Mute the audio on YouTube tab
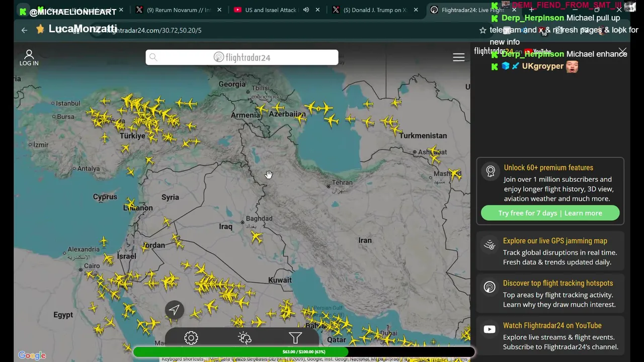 [306, 10]
